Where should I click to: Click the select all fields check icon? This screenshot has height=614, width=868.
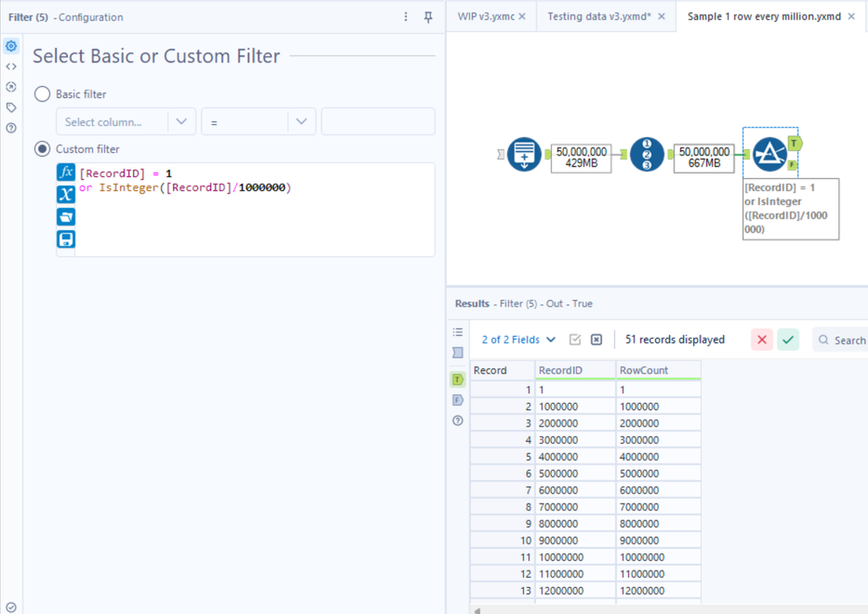[x=575, y=340]
